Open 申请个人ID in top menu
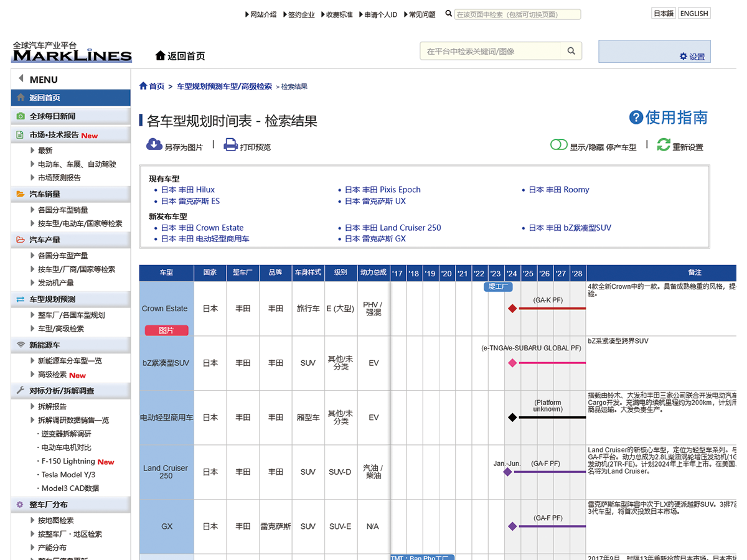Image resolution: width=747 pixels, height=560 pixels. (x=378, y=14)
